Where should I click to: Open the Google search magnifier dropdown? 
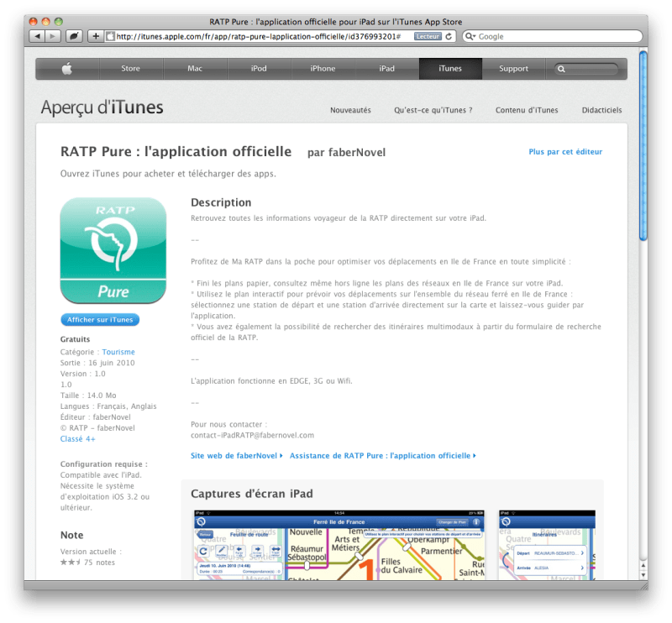[470, 36]
